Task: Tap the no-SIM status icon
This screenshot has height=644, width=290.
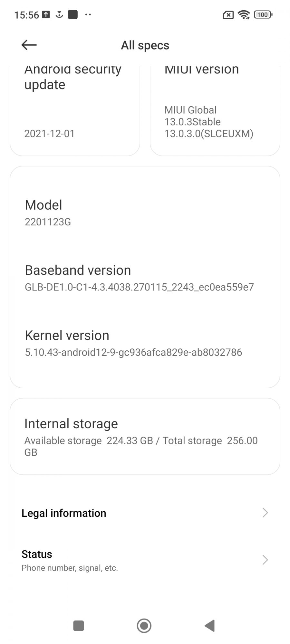Action: (228, 15)
